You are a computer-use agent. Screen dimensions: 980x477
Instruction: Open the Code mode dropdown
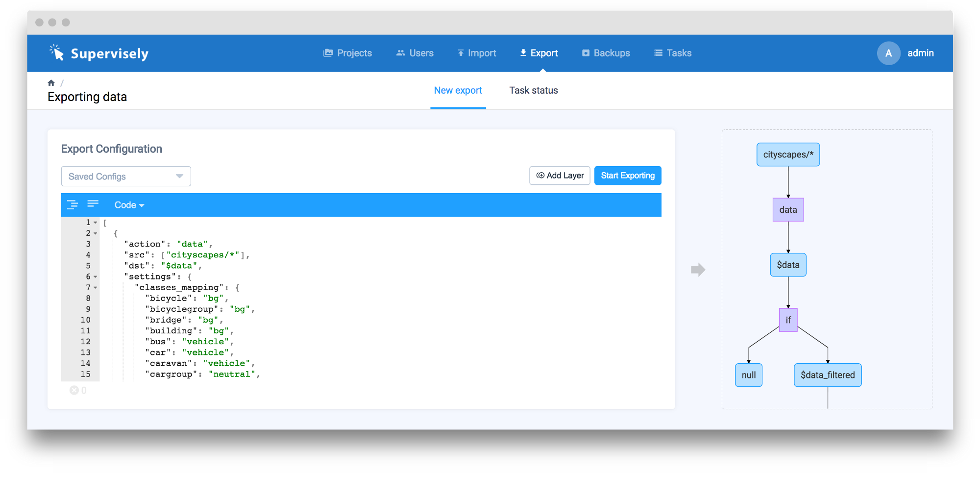129,205
